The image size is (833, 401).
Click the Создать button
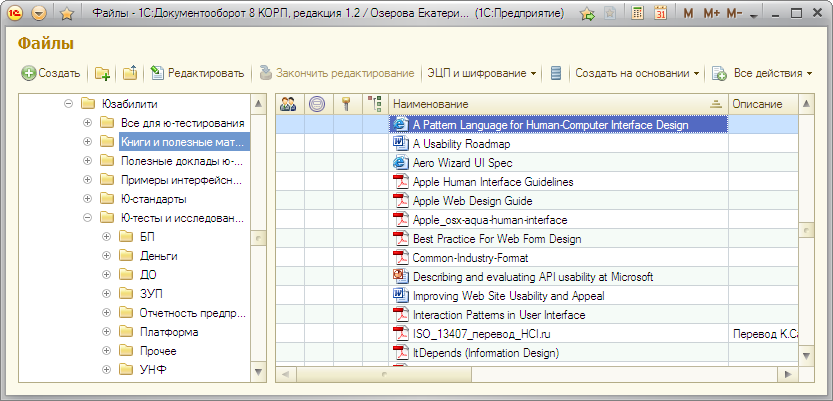51,74
